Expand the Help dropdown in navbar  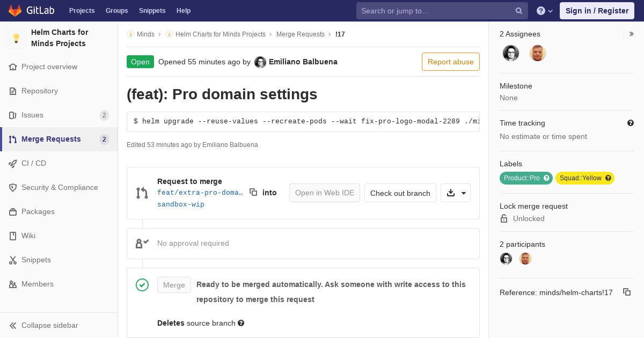[x=545, y=11]
